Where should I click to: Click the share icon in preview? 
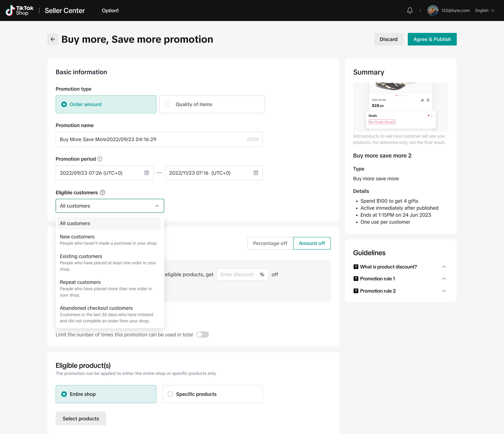point(422,100)
